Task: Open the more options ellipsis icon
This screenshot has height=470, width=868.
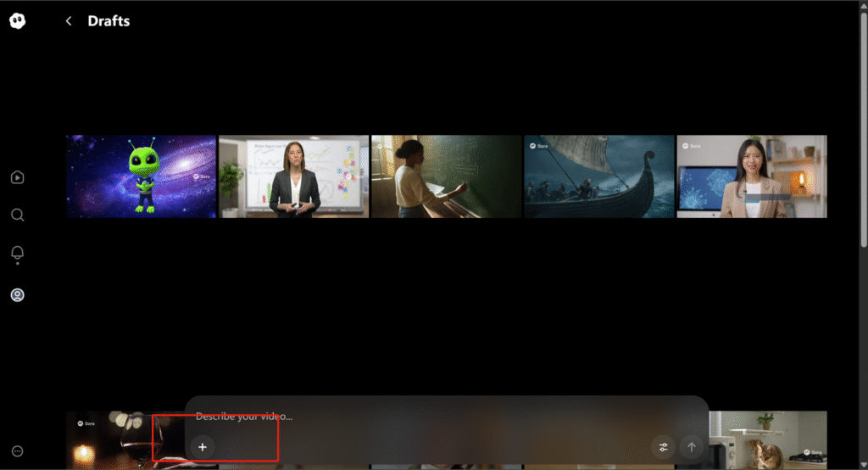Action: 17,451
